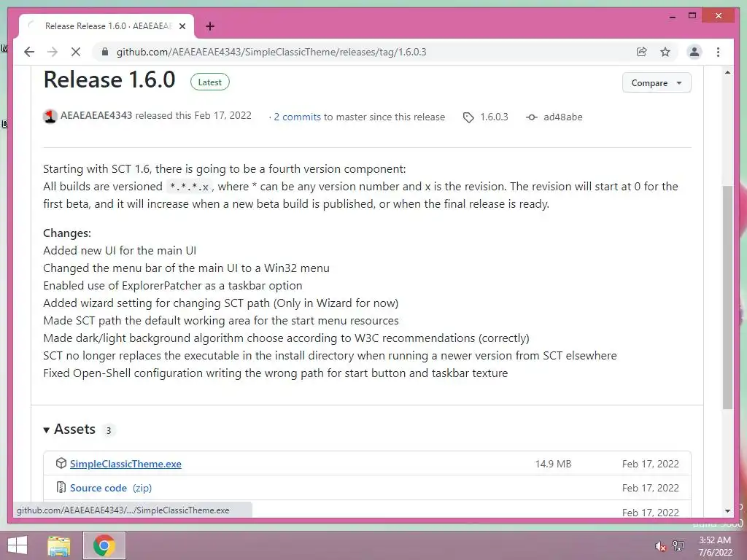The height and width of the screenshot is (560, 747).
Task: Open the Windows Start button
Action: click(18, 545)
